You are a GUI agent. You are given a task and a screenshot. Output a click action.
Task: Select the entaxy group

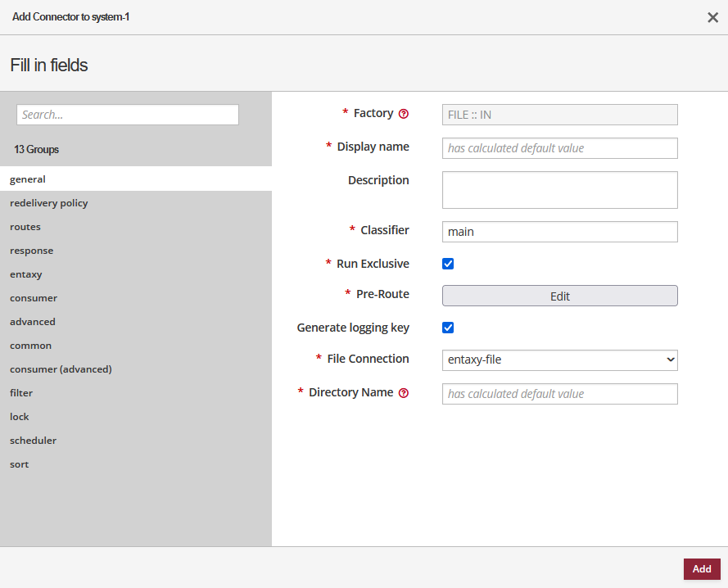click(x=26, y=274)
